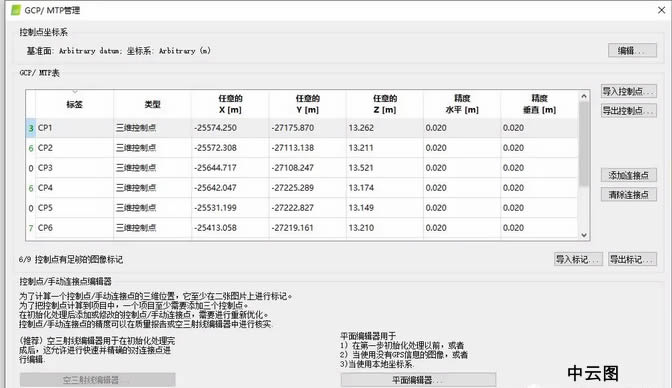Select the CP1 label cell
672x388 pixels.
click(74, 128)
